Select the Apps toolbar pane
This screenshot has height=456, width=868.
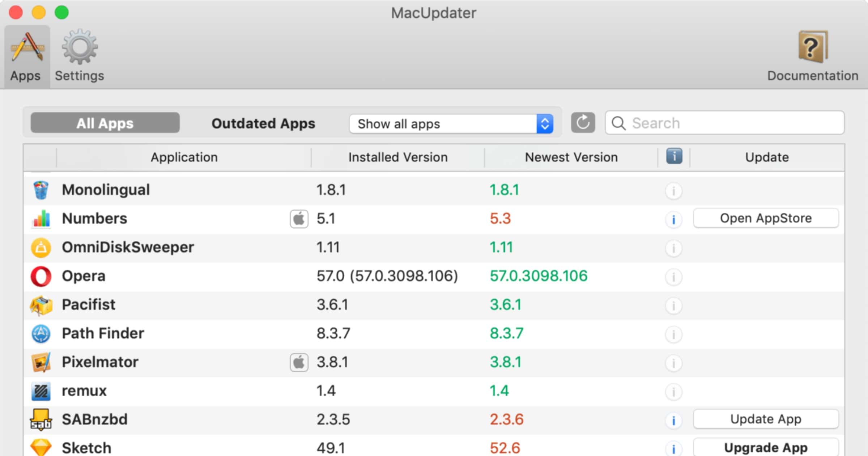[26, 56]
